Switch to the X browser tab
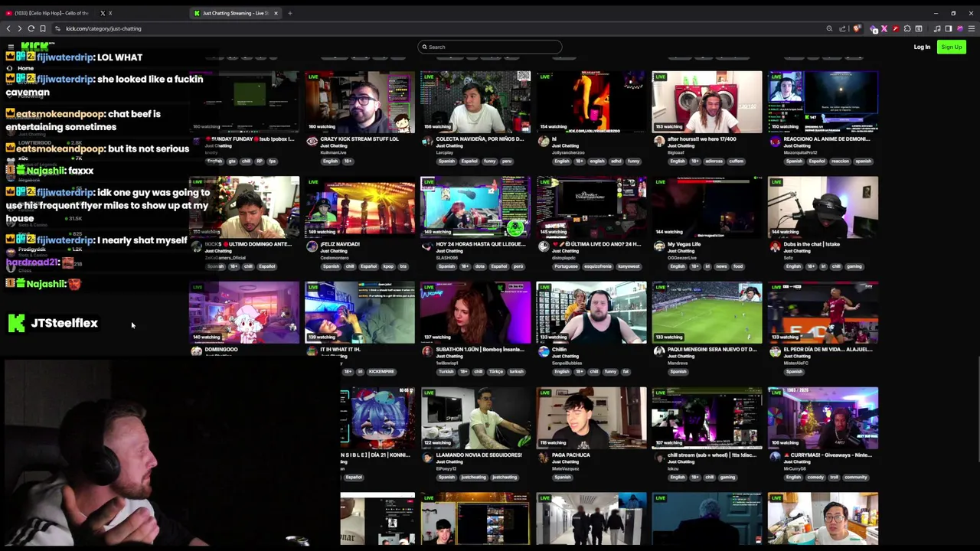This screenshot has height=551, width=980. tap(106, 13)
